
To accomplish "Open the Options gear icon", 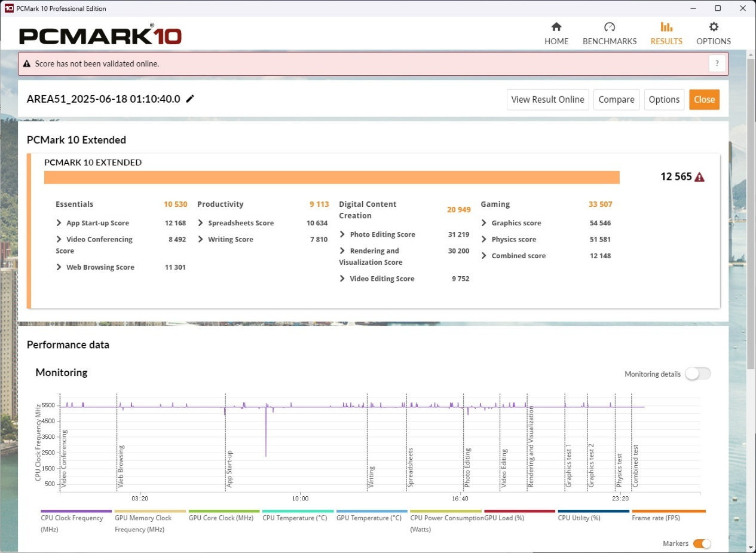I will point(714,27).
